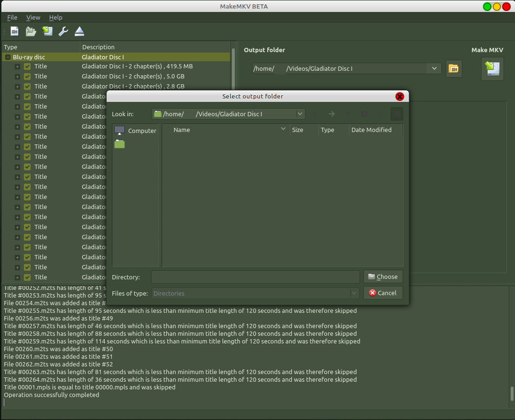Toggle checkbox of fifth Title row
Screen dimensions: 515x420
(27, 107)
